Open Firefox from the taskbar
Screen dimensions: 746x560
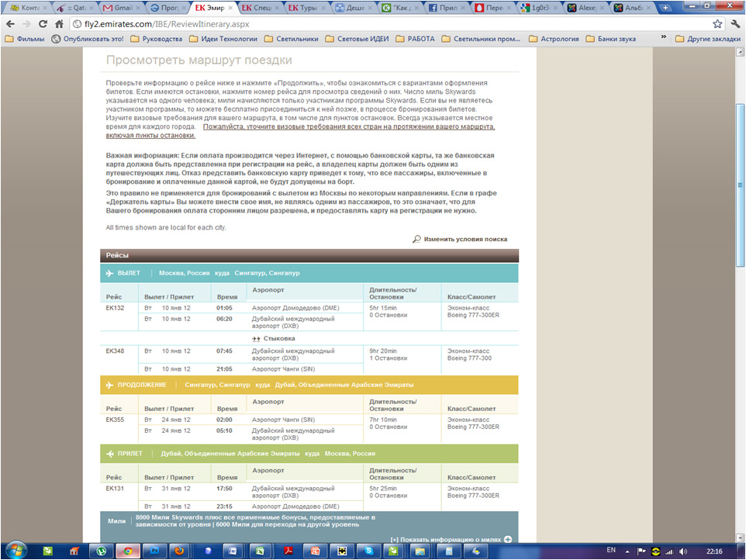[179, 551]
